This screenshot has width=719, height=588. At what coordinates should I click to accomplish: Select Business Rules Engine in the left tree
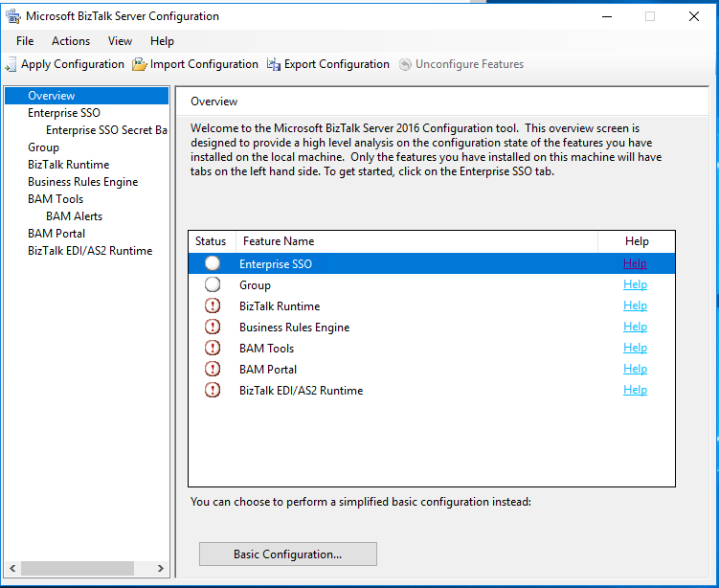click(82, 182)
